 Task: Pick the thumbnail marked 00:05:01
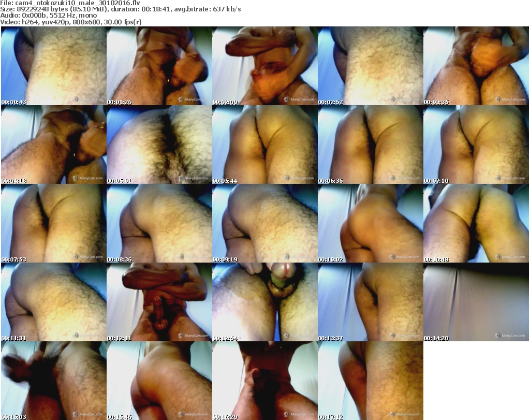coord(159,144)
